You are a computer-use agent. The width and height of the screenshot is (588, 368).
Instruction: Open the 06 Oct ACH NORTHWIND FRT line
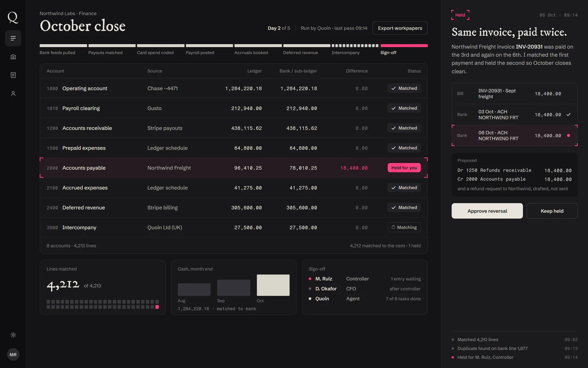[x=514, y=135]
